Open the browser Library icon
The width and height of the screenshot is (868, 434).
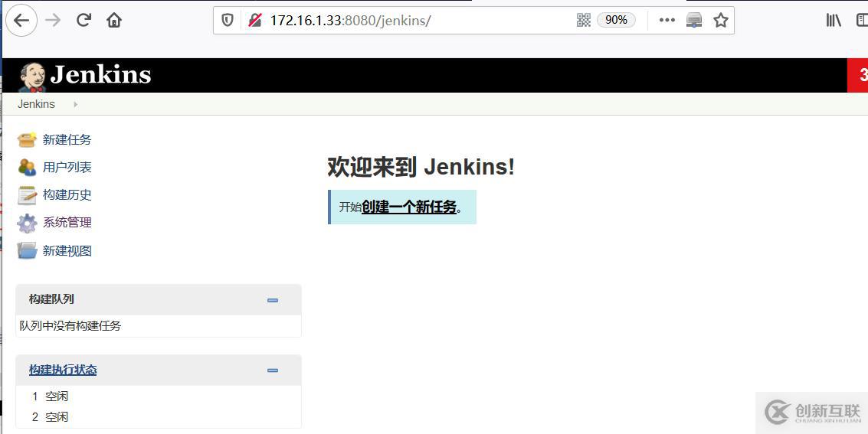click(834, 21)
